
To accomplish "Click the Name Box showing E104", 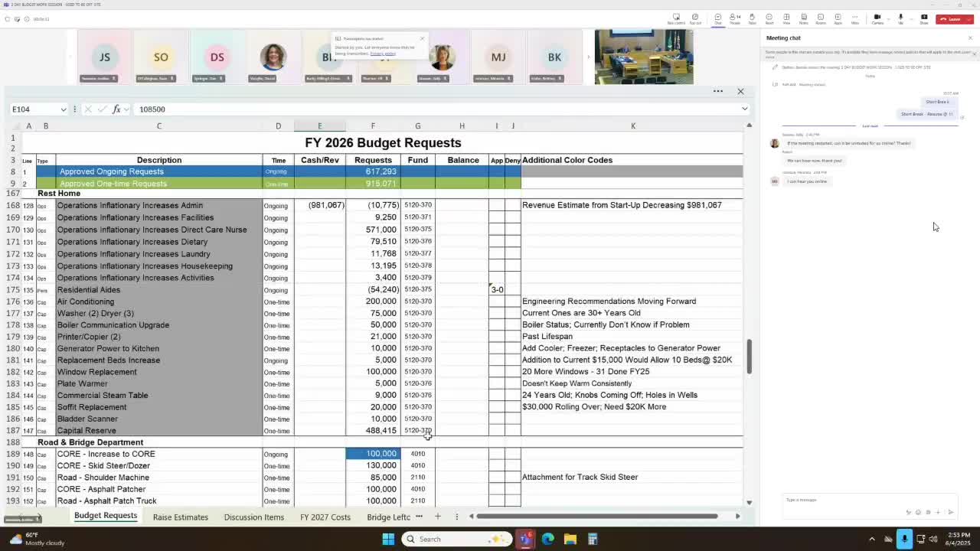I will 34,109.
